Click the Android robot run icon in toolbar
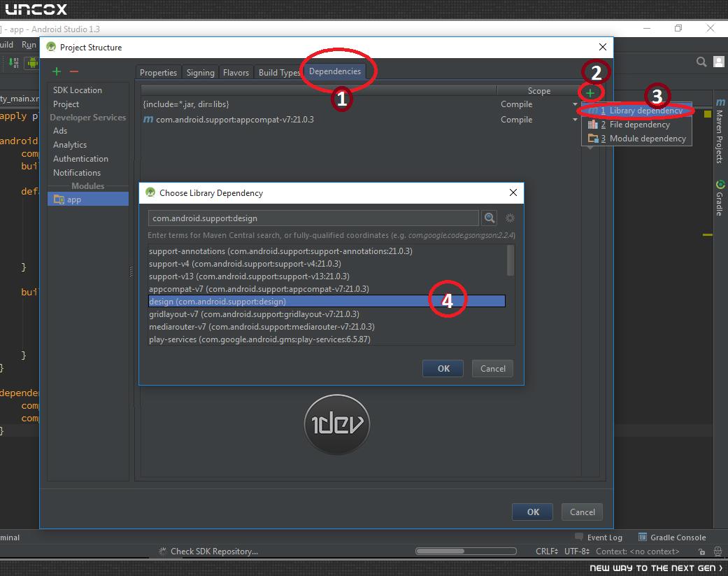Image resolution: width=728 pixels, height=576 pixels. pos(31,62)
